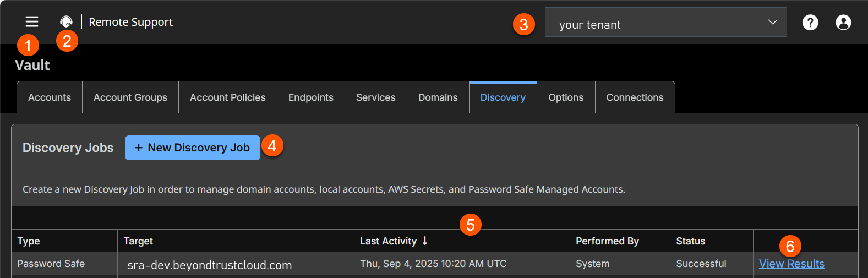868x278 pixels.
Task: Click the Last Activity sort arrow
Action: (425, 241)
